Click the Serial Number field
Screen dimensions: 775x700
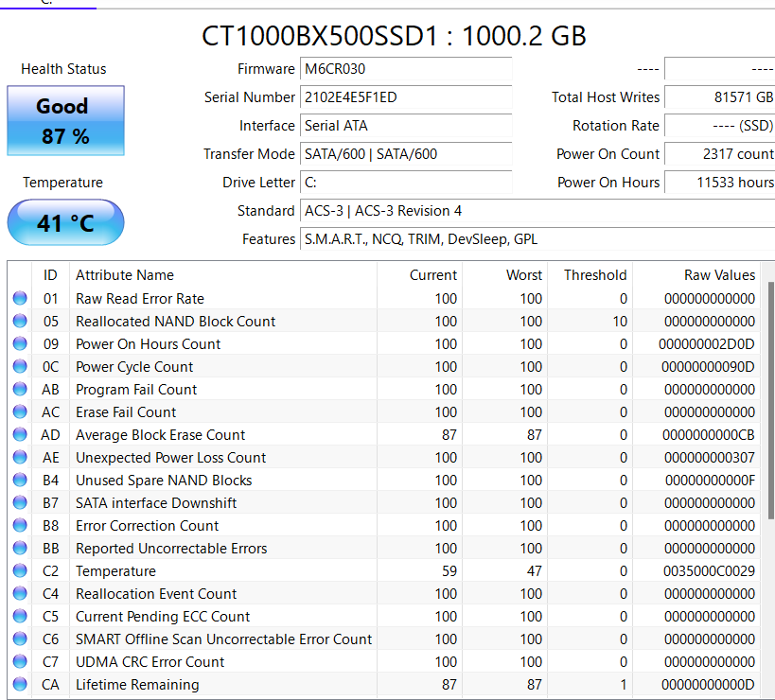pyautogui.click(x=407, y=97)
